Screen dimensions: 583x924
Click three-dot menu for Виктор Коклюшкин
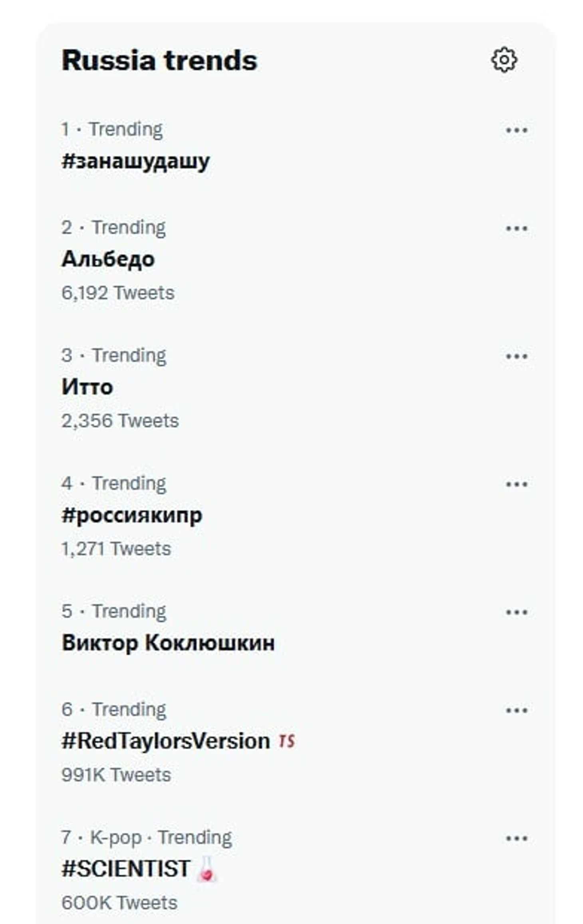pyautogui.click(x=516, y=612)
